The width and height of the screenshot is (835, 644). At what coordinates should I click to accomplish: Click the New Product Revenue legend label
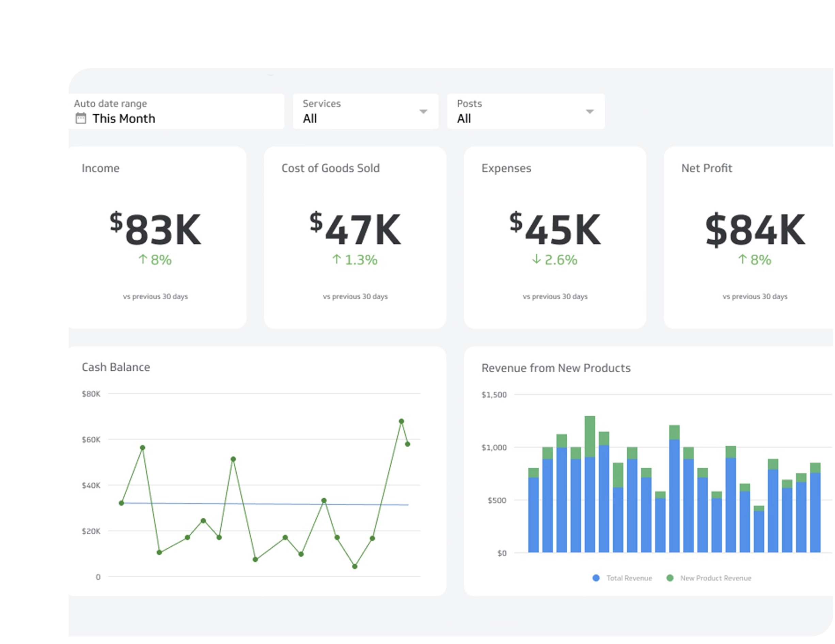click(715, 578)
